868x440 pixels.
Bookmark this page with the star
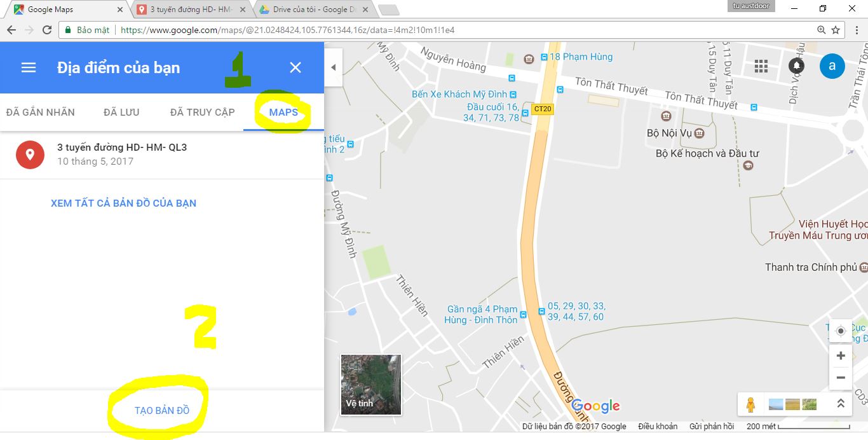836,30
